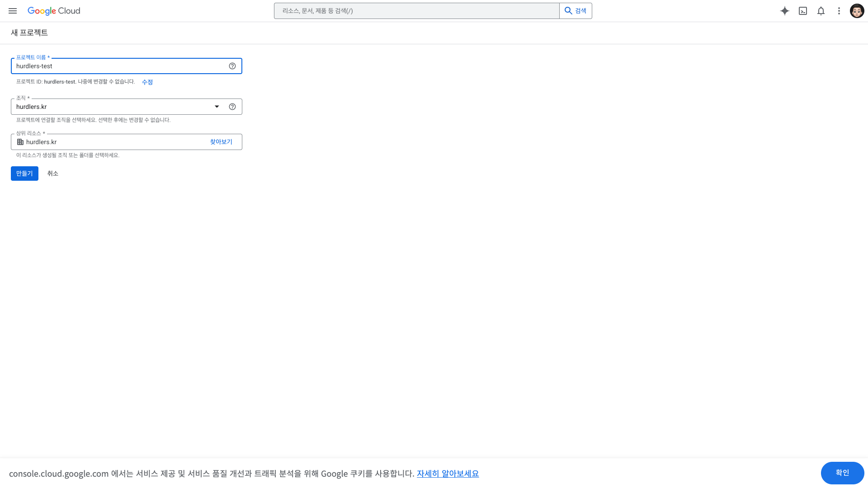The image size is (868, 488).
Task: Click the 새 프로젝트 page title
Action: click(29, 33)
